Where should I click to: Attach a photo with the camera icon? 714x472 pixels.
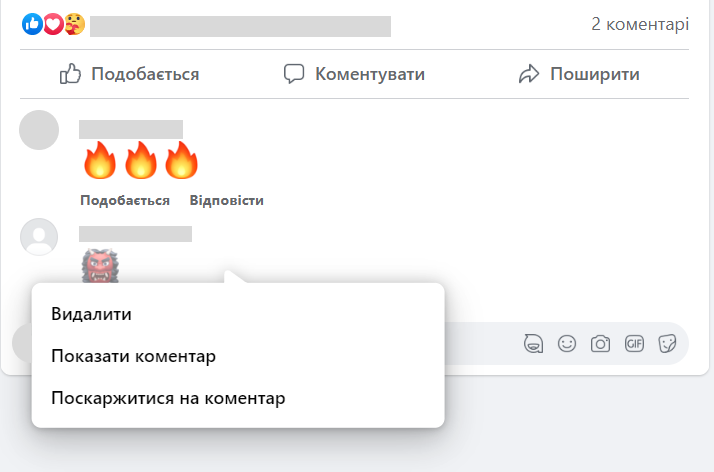(600, 344)
